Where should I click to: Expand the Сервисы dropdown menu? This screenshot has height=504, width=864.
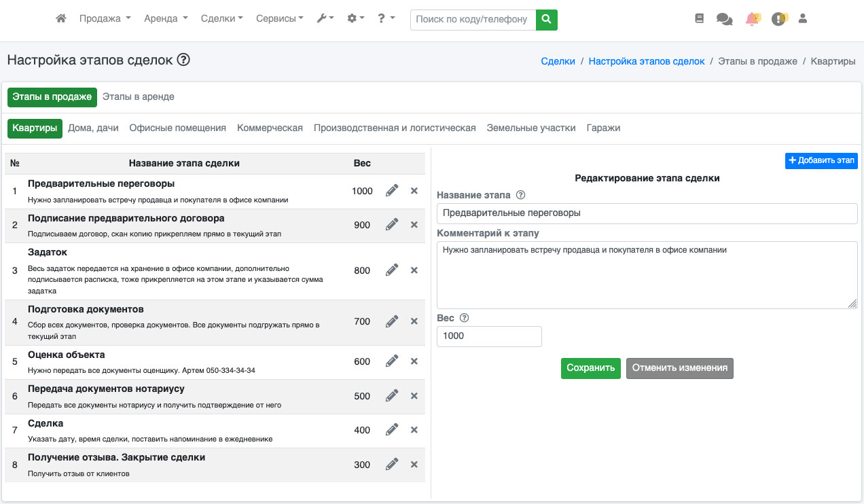pyautogui.click(x=279, y=19)
